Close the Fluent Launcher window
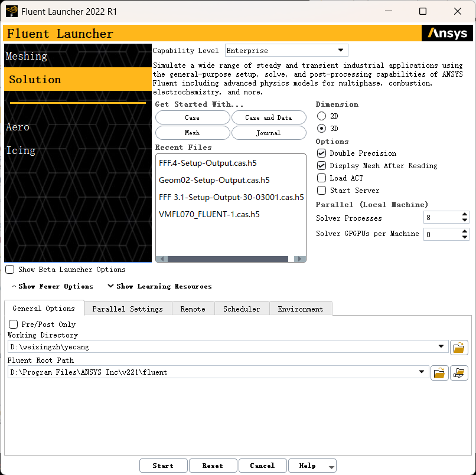This screenshot has height=475, width=476. click(x=458, y=11)
